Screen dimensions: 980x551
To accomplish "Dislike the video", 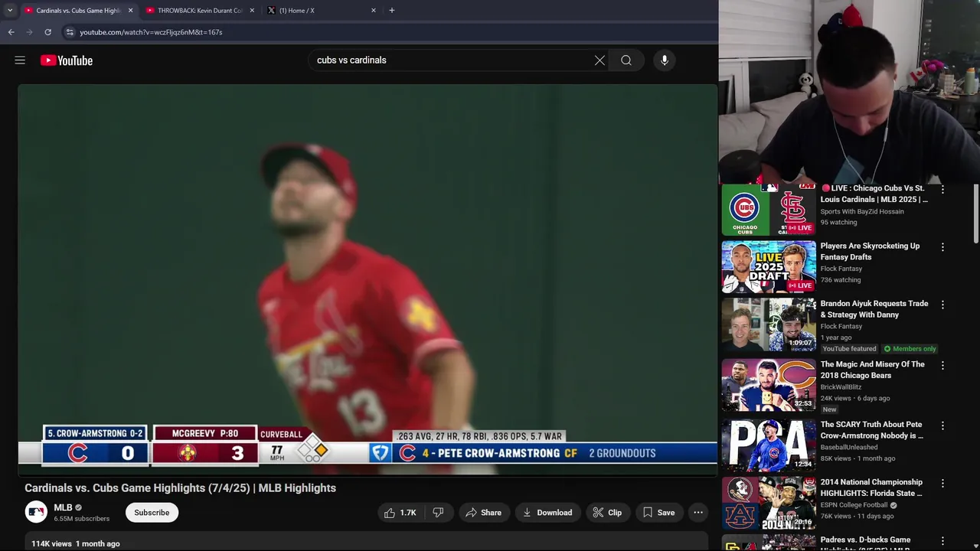I will [438, 513].
